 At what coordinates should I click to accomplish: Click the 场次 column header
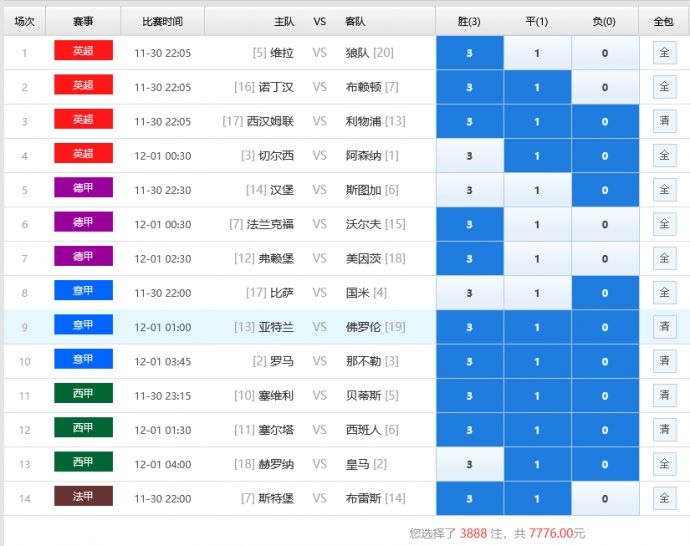[24, 21]
